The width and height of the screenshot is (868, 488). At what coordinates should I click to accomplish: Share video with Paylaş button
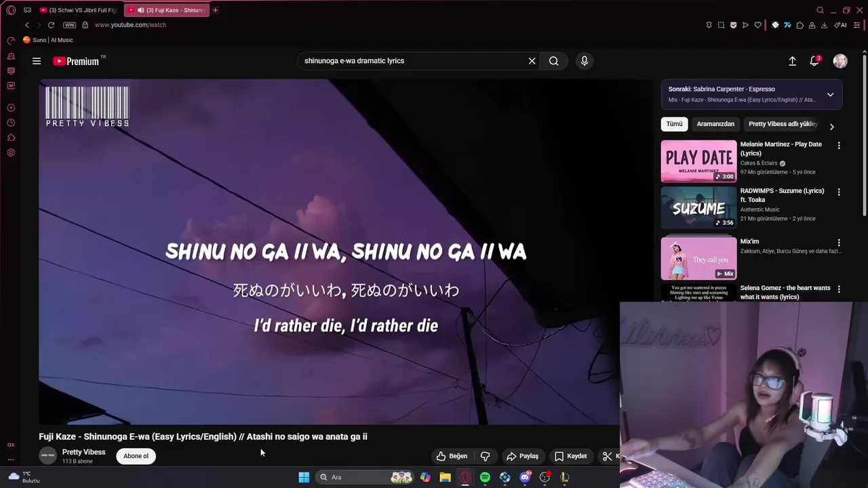pyautogui.click(x=522, y=456)
